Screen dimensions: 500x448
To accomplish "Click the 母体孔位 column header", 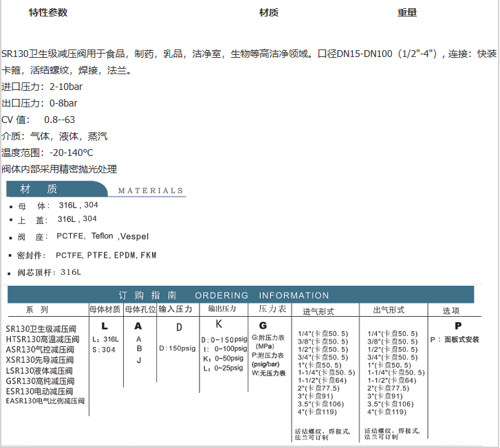I will pos(140,309).
